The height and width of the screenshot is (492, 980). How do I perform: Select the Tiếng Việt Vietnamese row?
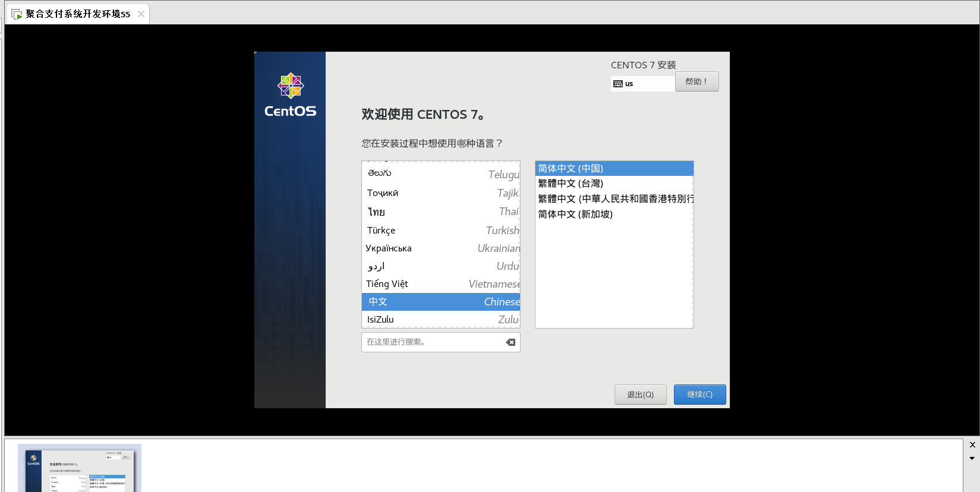point(441,284)
